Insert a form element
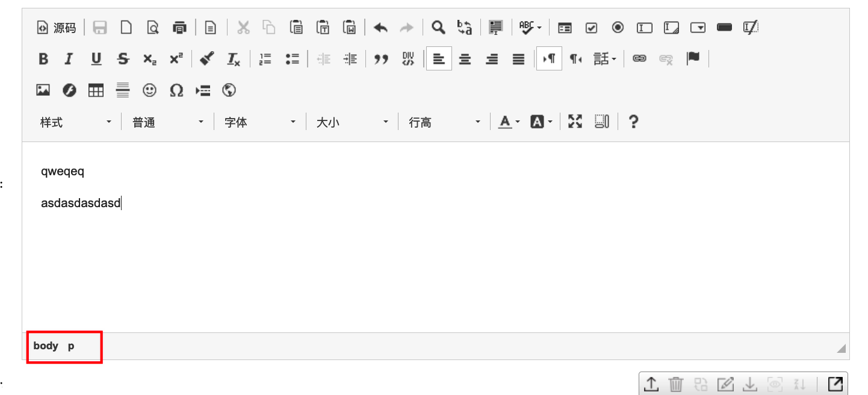Viewport: 868px width, 395px height. 565,27
